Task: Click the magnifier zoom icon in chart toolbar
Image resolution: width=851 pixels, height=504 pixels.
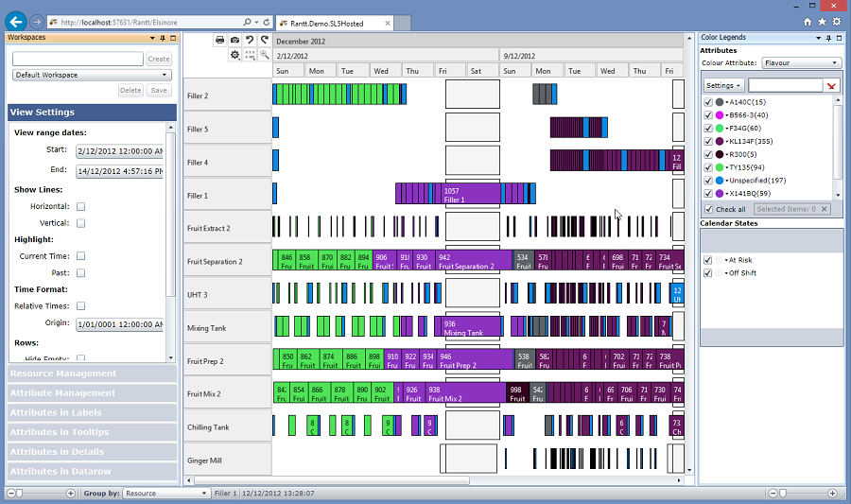Action: point(264,55)
